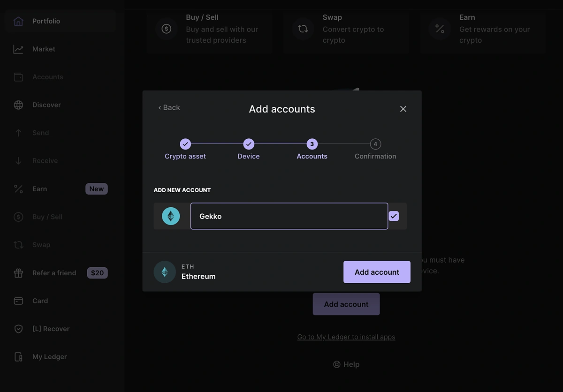
Task: Click the New badge next to Earn
Action: click(97, 189)
